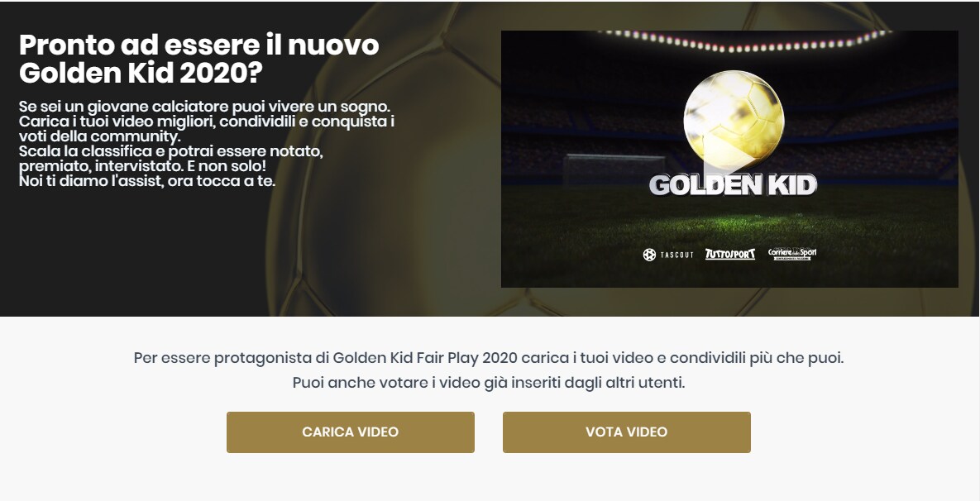The width and height of the screenshot is (980, 501).
Task: Select the 'Golden Kid 2020?' heading line
Action: 141,73
